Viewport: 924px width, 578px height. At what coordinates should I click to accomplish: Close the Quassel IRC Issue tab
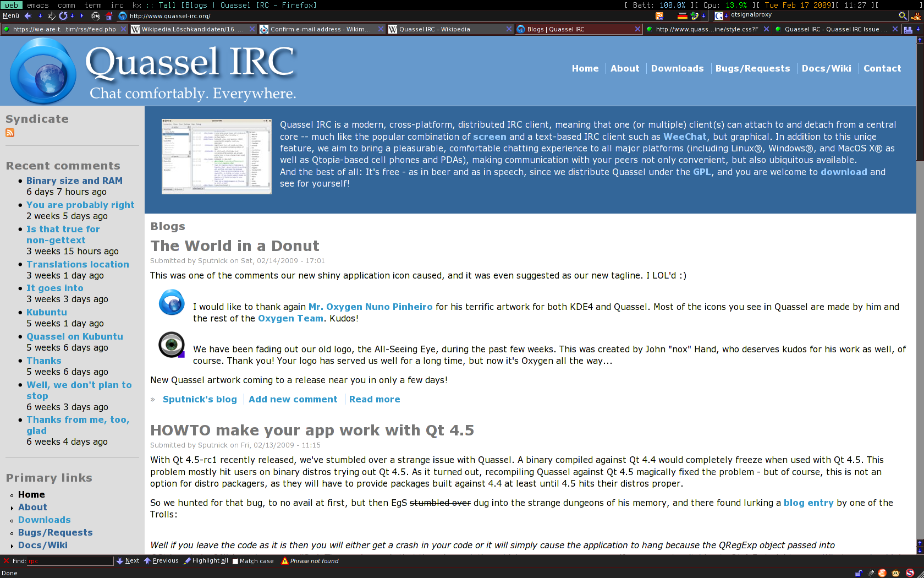pyautogui.click(x=895, y=29)
